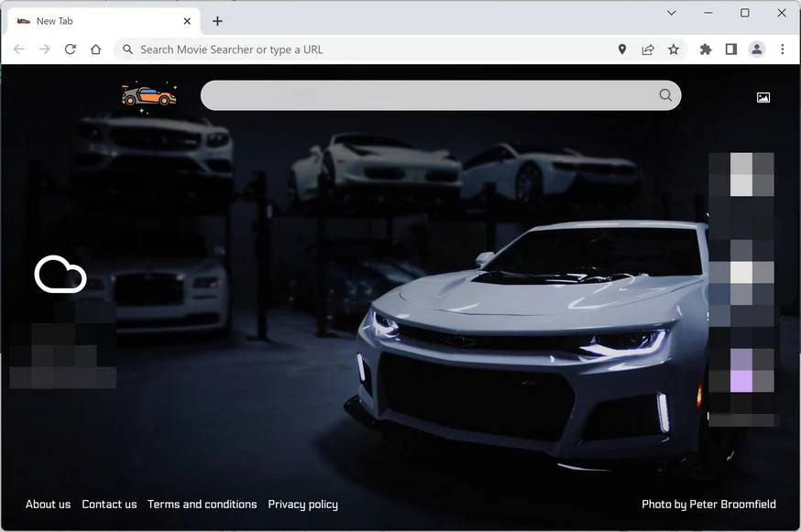Image resolution: width=801 pixels, height=532 pixels.
Task: Click the cloud weather icon
Action: [x=60, y=274]
